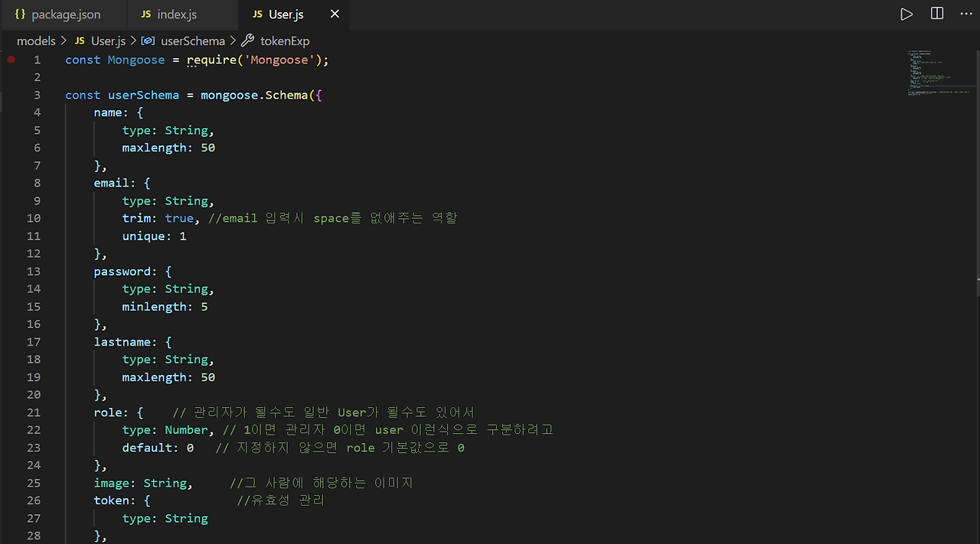Run the current User.js file

click(x=906, y=13)
